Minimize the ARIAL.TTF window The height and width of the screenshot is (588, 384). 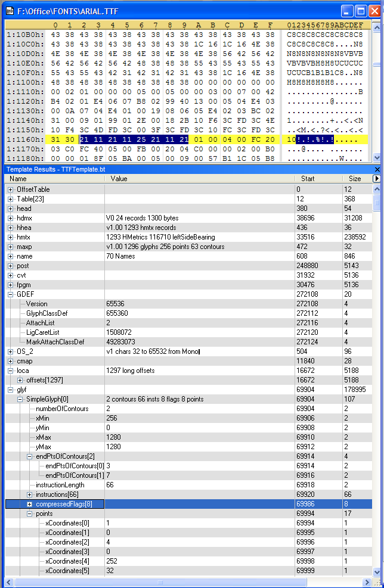pyautogui.click(x=347, y=11)
